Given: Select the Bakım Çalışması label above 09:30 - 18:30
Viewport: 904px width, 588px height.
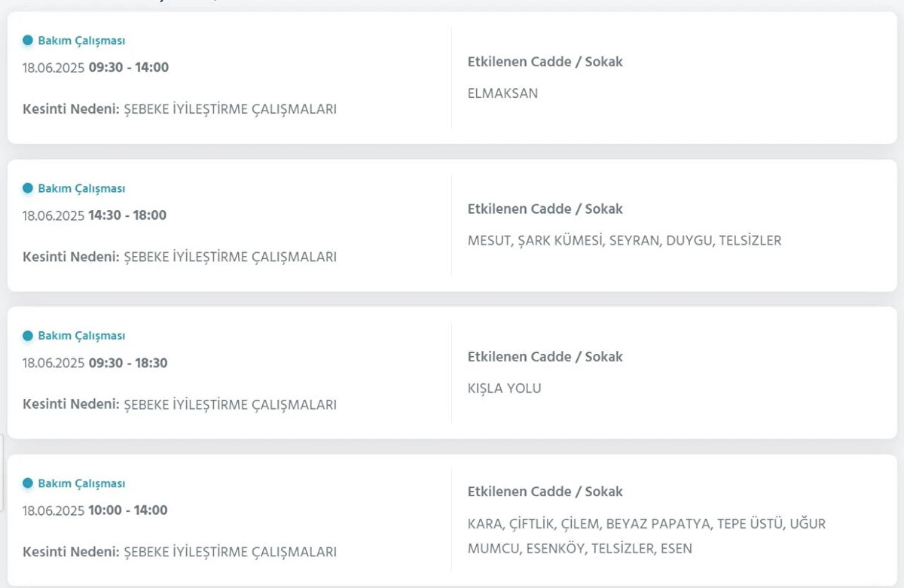Looking at the screenshot, I should pyautogui.click(x=81, y=336).
